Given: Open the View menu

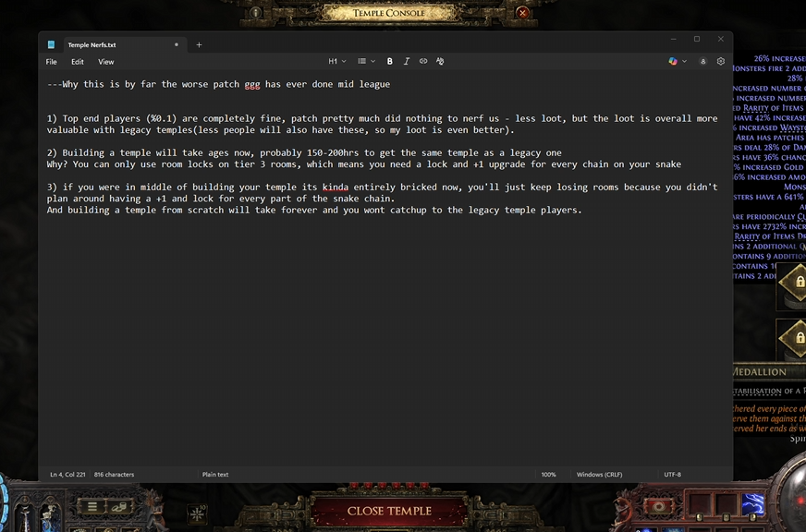Looking at the screenshot, I should pyautogui.click(x=106, y=62).
